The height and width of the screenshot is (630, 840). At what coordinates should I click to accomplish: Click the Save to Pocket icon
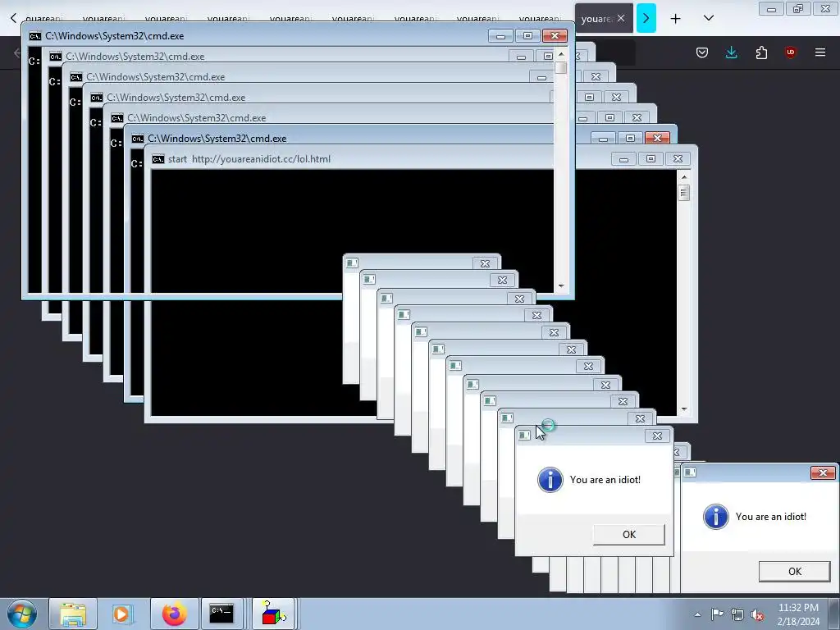click(x=702, y=52)
